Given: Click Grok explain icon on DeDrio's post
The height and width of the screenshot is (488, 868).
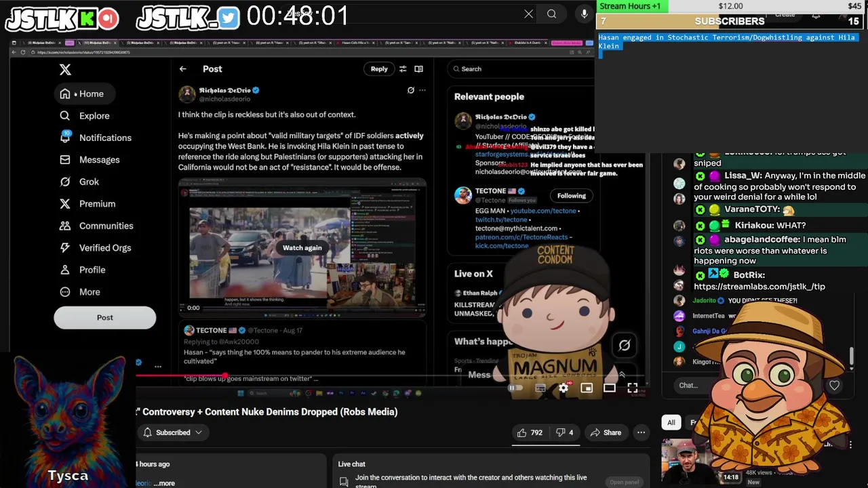Looking at the screenshot, I should tap(410, 90).
